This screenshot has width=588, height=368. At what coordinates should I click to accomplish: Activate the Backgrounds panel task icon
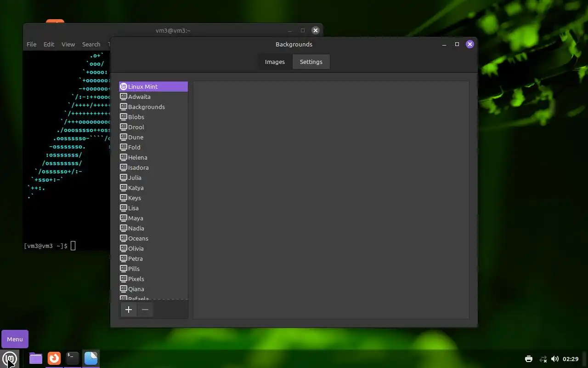[x=91, y=358]
